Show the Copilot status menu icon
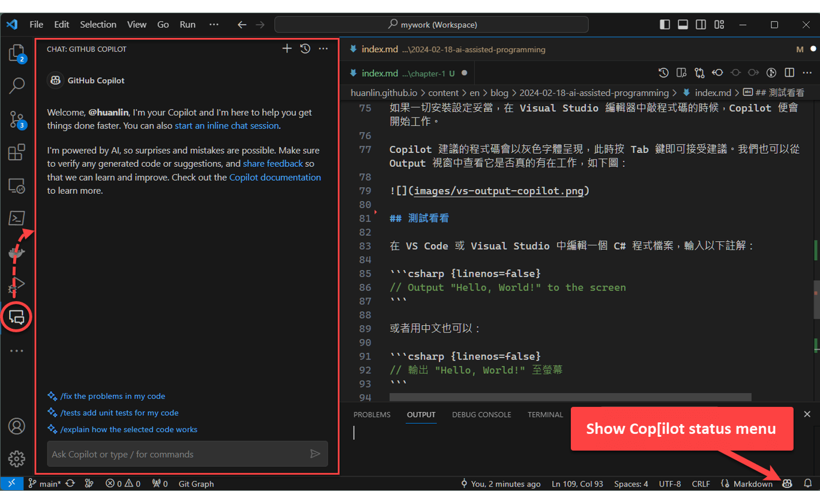 click(x=786, y=484)
